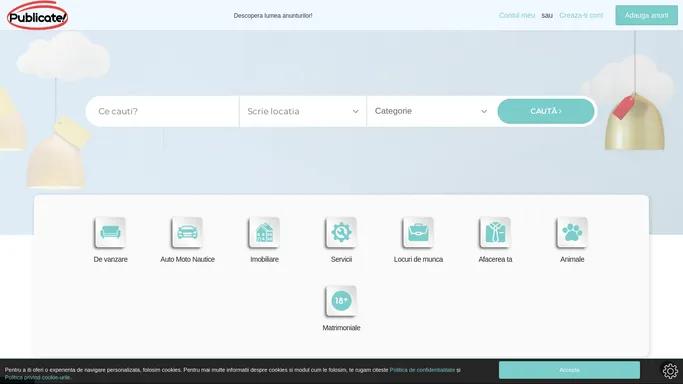This screenshot has width=683, height=384.
Task: Open the Imobiliare house icon
Action: 264,232
